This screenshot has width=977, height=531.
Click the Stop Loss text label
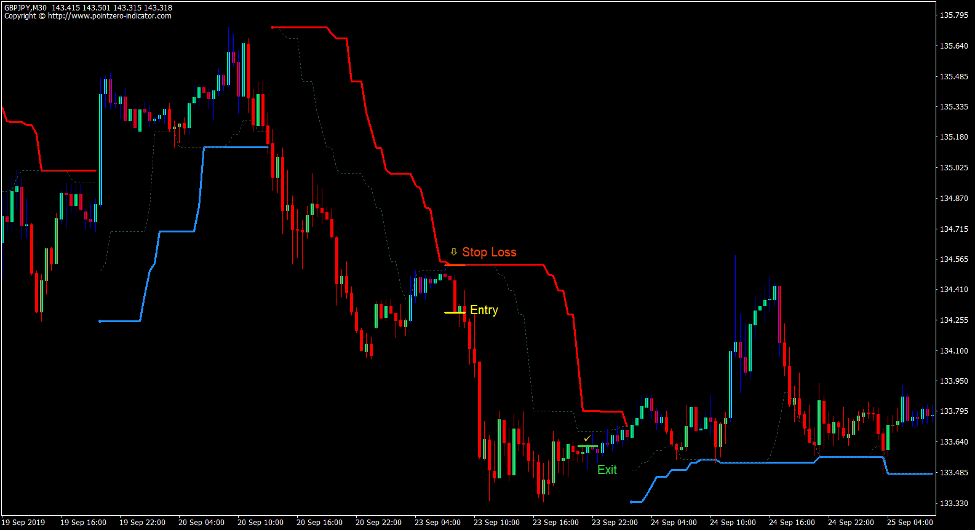coord(489,252)
